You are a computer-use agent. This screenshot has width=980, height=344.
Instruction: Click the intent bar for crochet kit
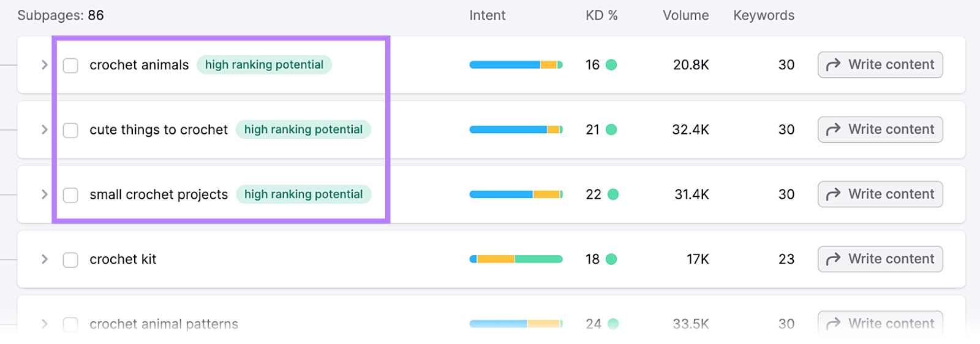point(516,259)
